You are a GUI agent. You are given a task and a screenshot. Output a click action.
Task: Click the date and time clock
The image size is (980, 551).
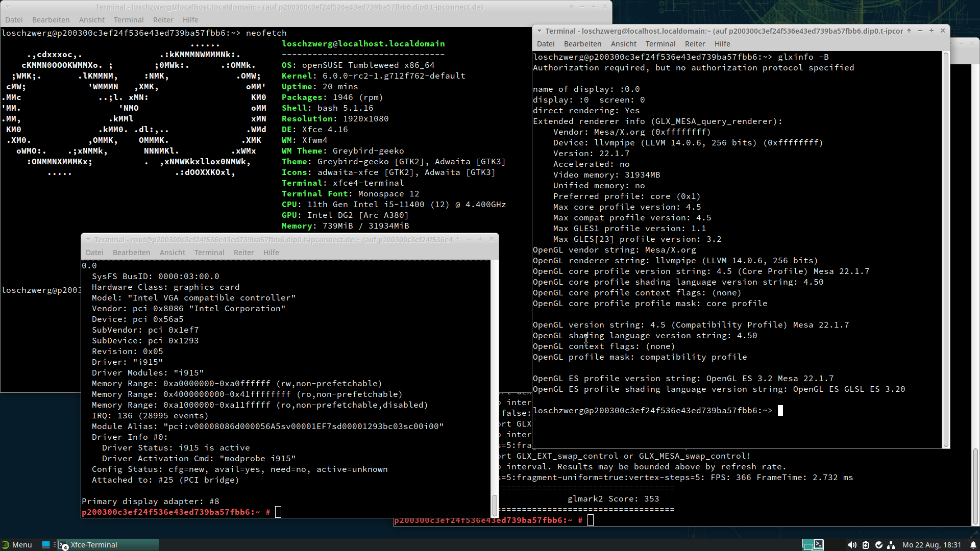coord(932,545)
